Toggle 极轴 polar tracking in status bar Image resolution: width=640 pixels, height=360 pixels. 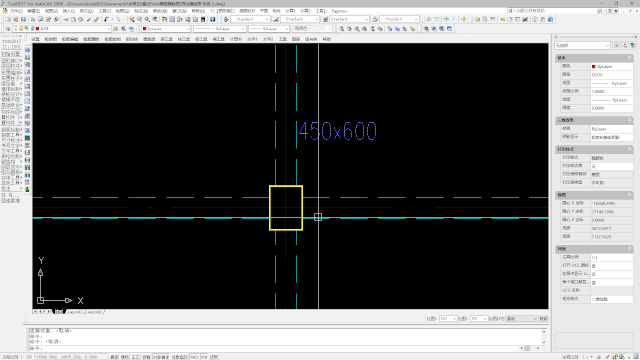pos(146,357)
